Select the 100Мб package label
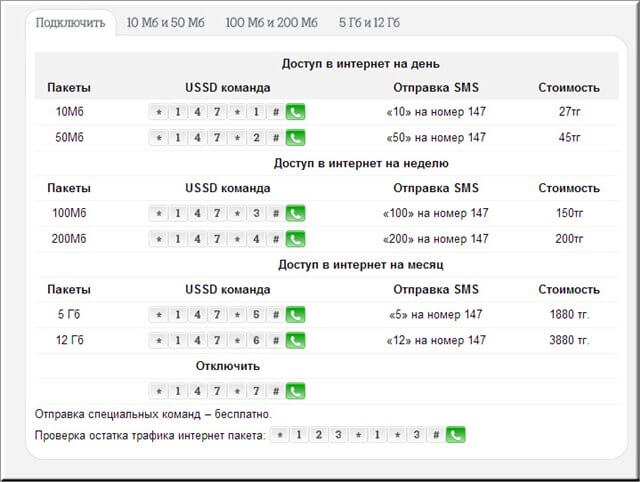Viewport: 640px width, 482px height. coord(69,213)
